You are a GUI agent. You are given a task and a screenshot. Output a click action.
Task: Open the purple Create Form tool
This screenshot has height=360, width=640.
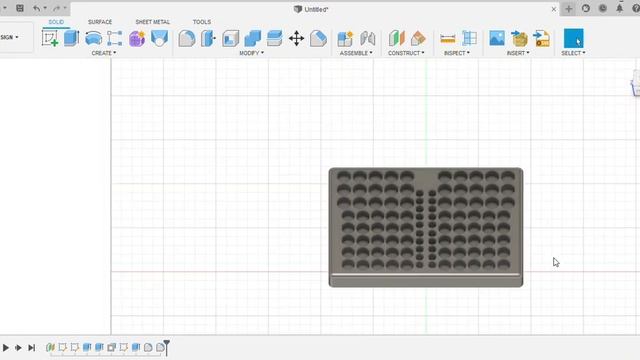(137, 38)
